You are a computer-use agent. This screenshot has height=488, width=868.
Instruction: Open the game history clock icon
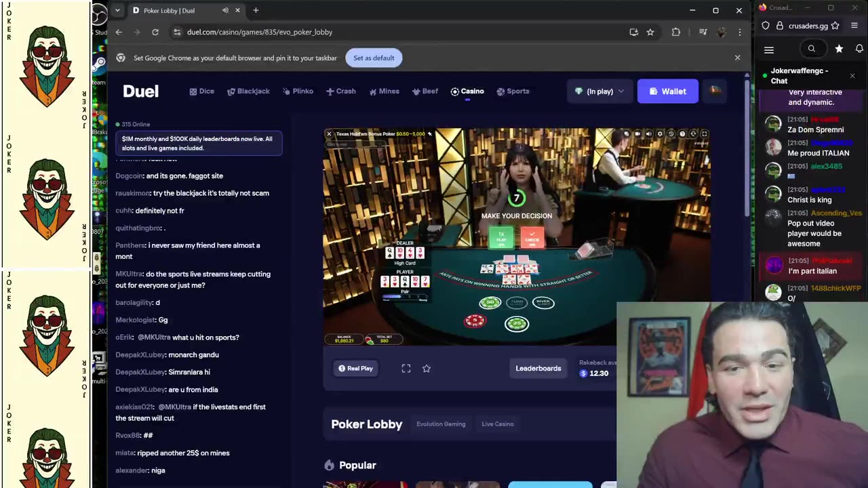671,134
